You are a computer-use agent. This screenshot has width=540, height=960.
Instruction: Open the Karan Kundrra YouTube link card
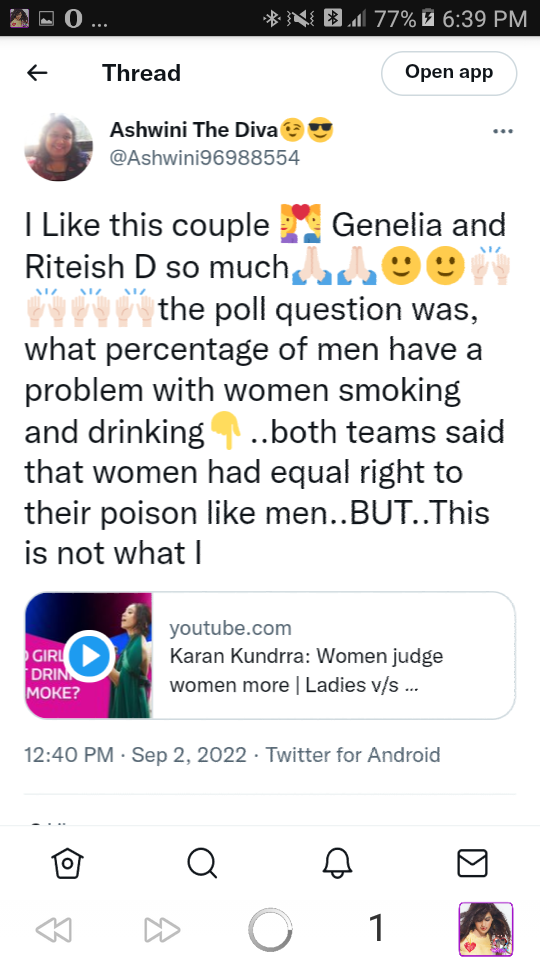[x=270, y=655]
